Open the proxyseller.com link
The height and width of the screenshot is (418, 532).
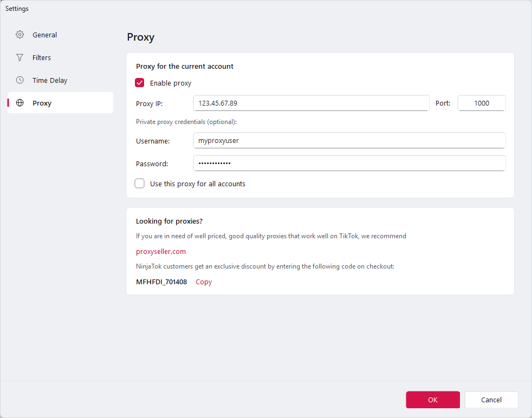pos(161,252)
